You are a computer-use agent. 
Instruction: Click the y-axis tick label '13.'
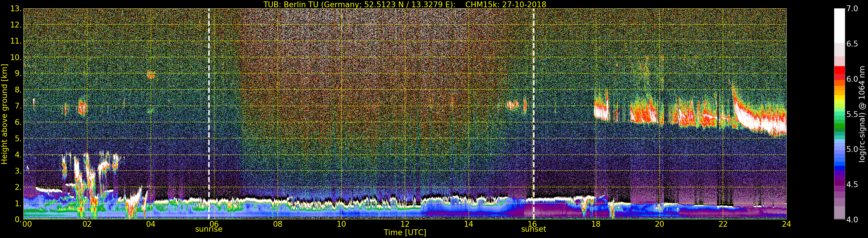(16, 9)
